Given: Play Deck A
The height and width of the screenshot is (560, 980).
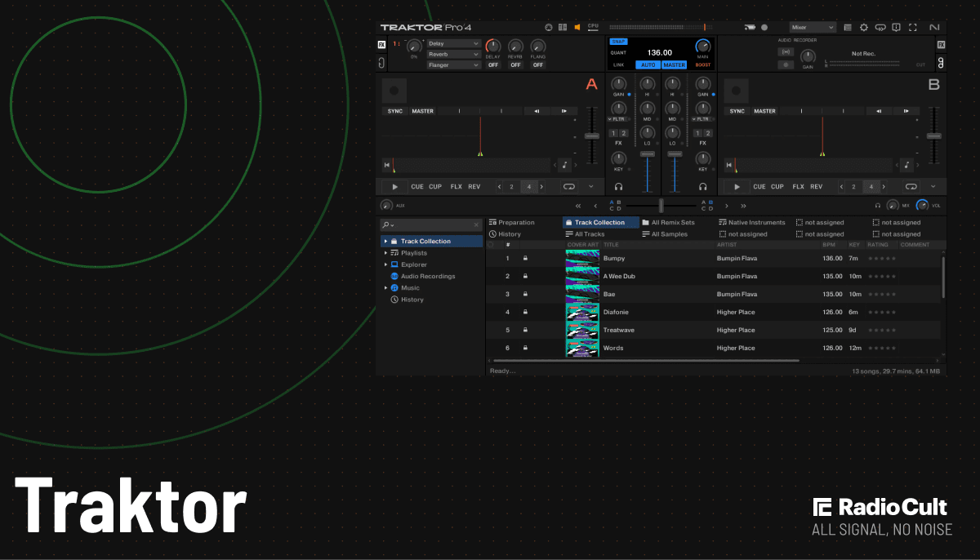Looking at the screenshot, I should (x=394, y=187).
